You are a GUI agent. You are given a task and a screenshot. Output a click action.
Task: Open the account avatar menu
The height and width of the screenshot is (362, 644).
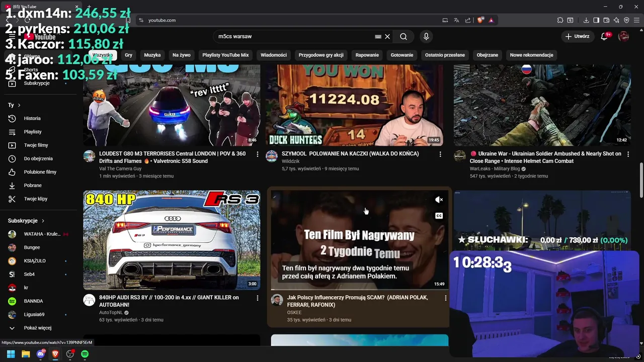click(x=624, y=36)
